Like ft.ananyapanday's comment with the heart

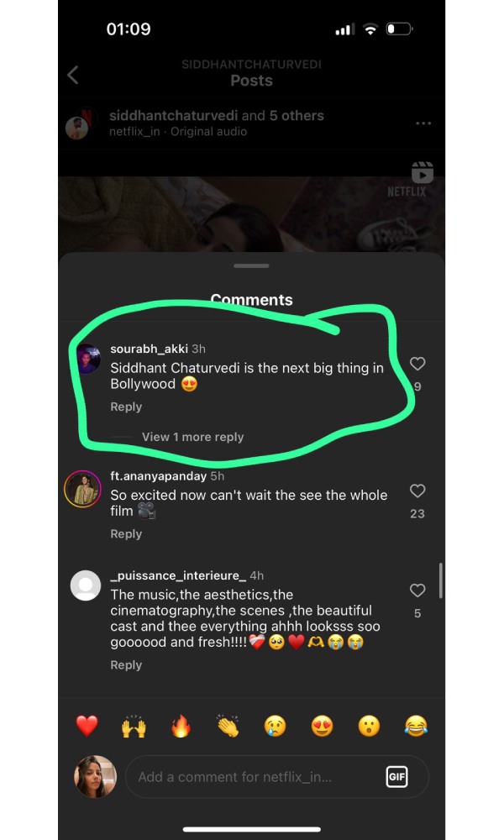[417, 491]
